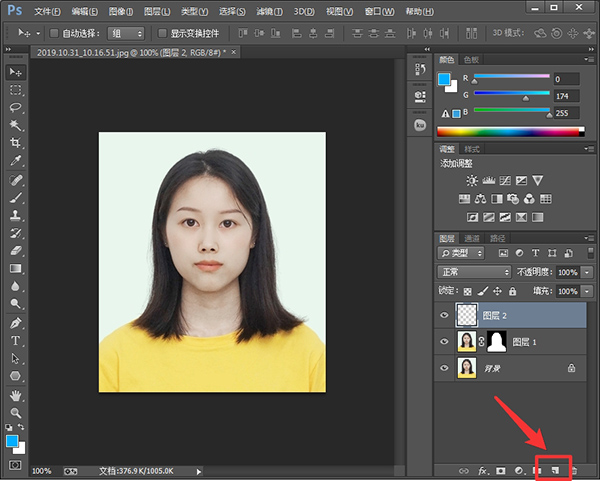
Task: Hide 图层 2 using its eye icon
Action: coord(445,315)
